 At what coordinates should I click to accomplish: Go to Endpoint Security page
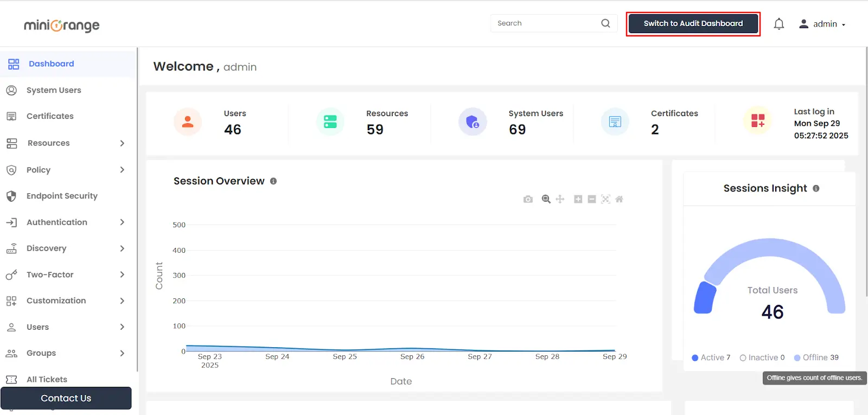(62, 196)
